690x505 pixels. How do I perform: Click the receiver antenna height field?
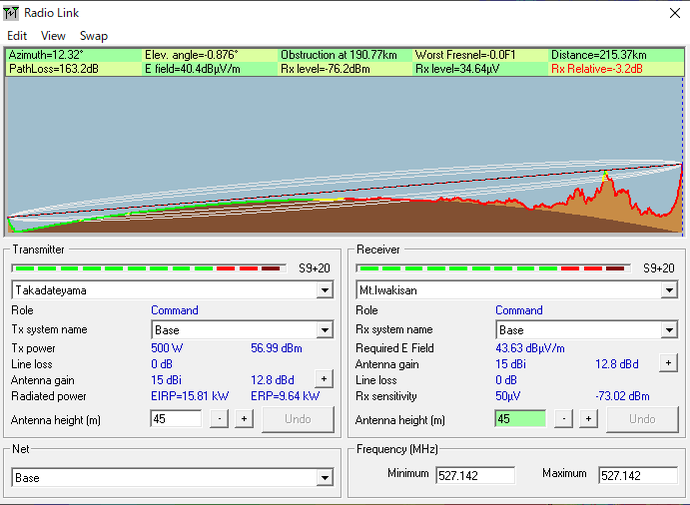(521, 419)
